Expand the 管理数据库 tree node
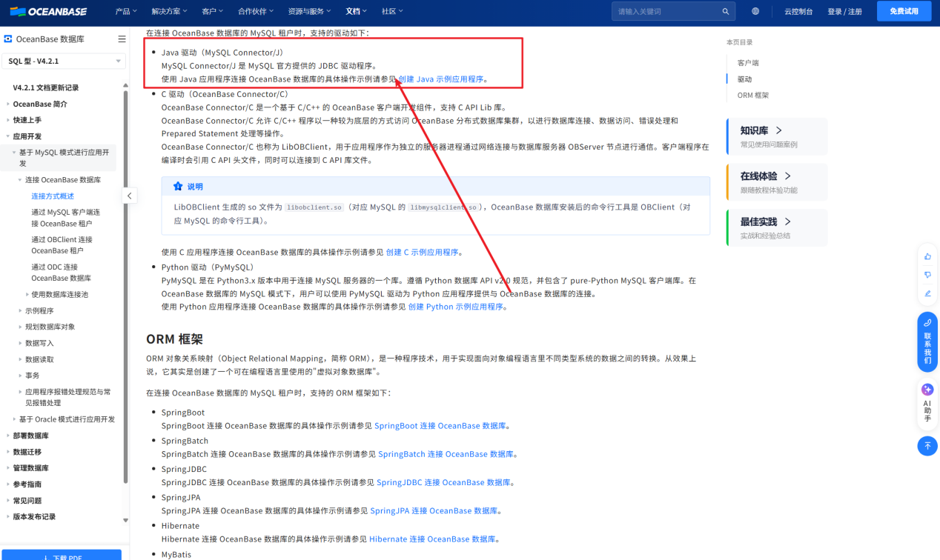Screen dimensions: 940x560 click(x=8, y=468)
